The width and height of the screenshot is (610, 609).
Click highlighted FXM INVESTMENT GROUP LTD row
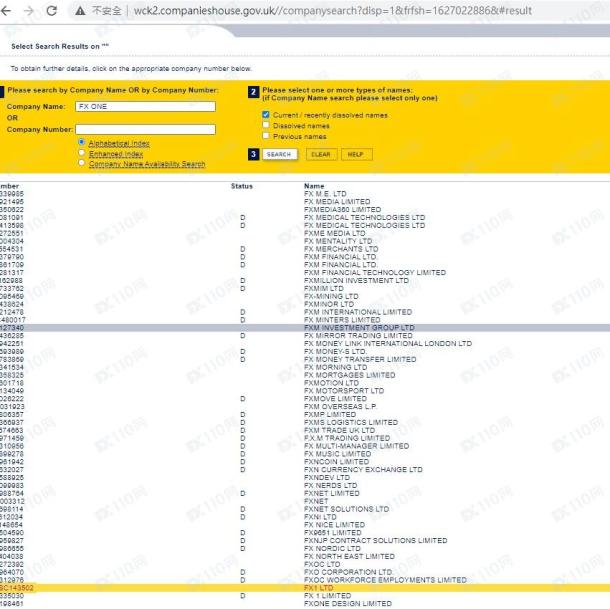[x=305, y=328]
